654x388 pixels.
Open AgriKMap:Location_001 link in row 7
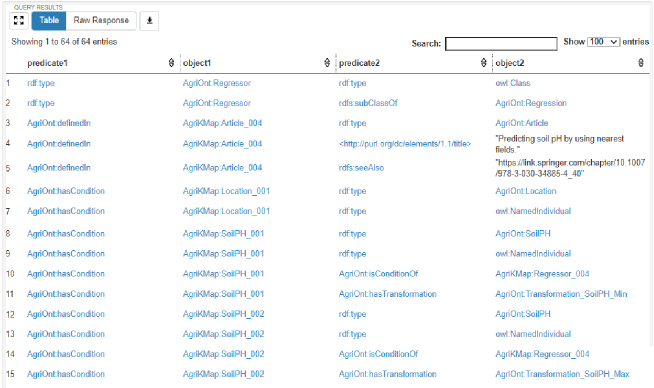(226, 211)
